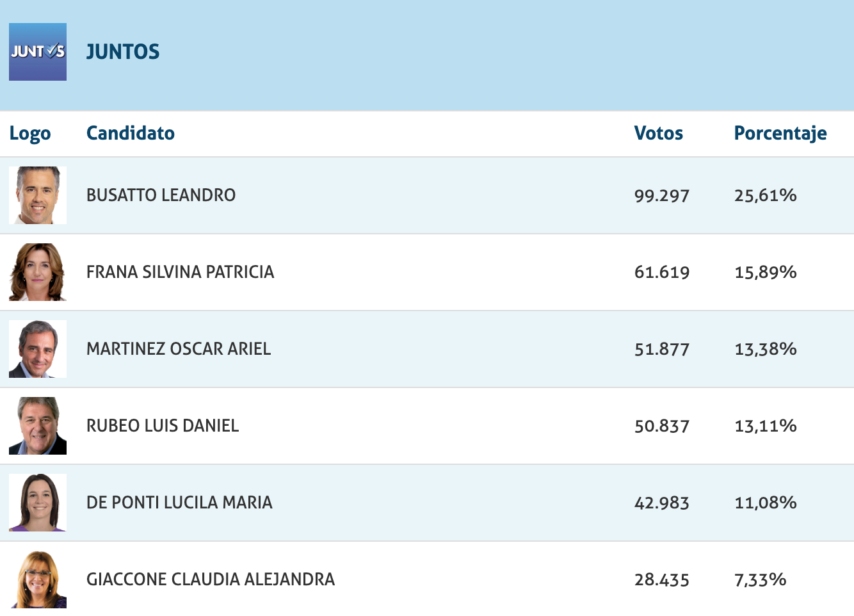The height and width of the screenshot is (616, 854).
Task: Choose the RUBEO LUIS DANIEL row name
Action: click(163, 426)
